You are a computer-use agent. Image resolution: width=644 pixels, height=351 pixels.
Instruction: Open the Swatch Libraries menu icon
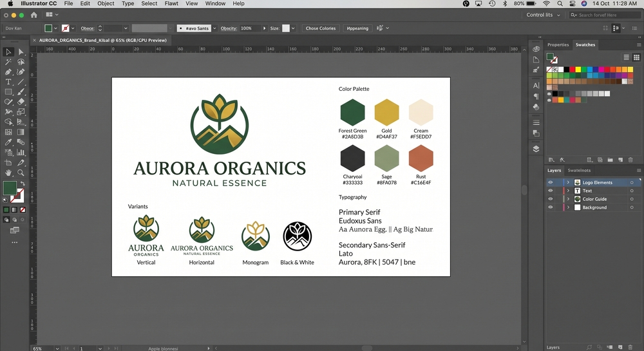[x=551, y=160]
